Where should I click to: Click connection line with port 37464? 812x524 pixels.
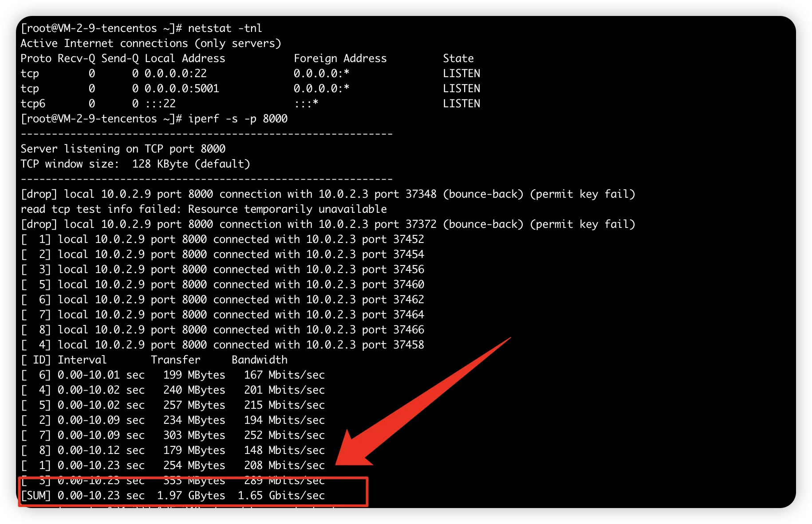coord(222,315)
